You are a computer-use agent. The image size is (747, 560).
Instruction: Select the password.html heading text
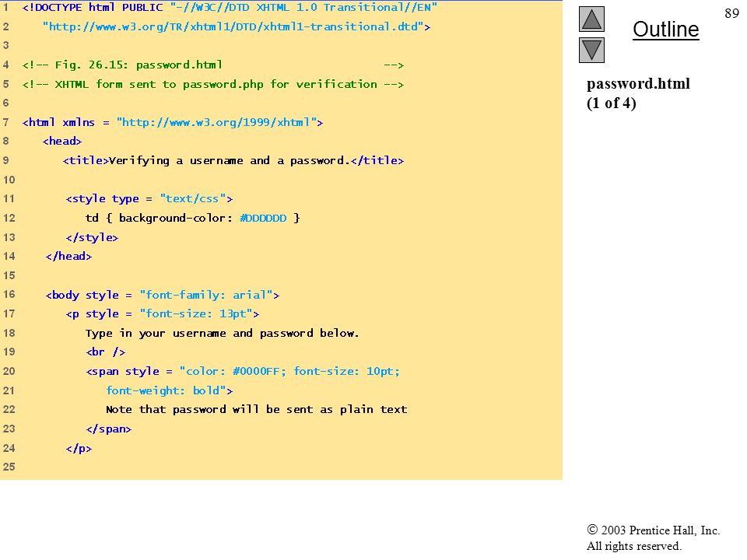coord(638,84)
